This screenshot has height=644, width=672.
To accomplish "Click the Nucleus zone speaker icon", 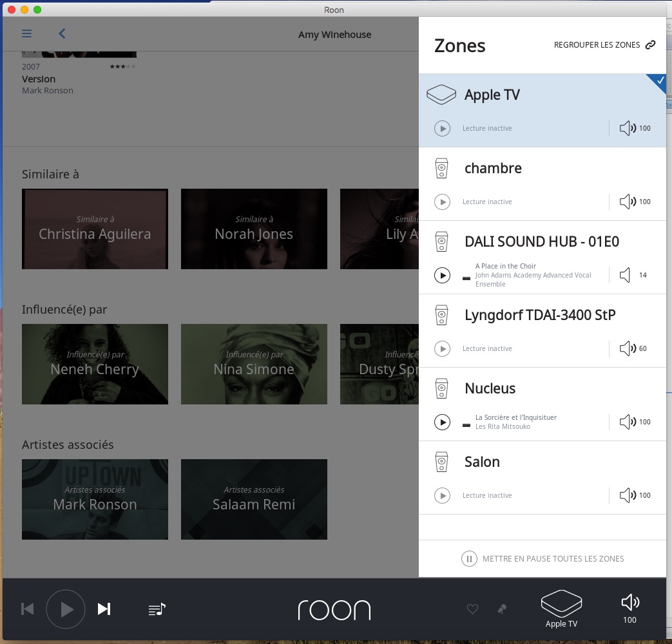I will click(441, 388).
